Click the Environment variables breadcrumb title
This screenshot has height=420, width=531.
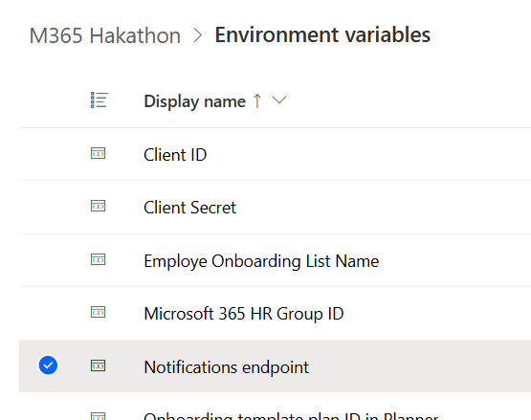pos(322,34)
